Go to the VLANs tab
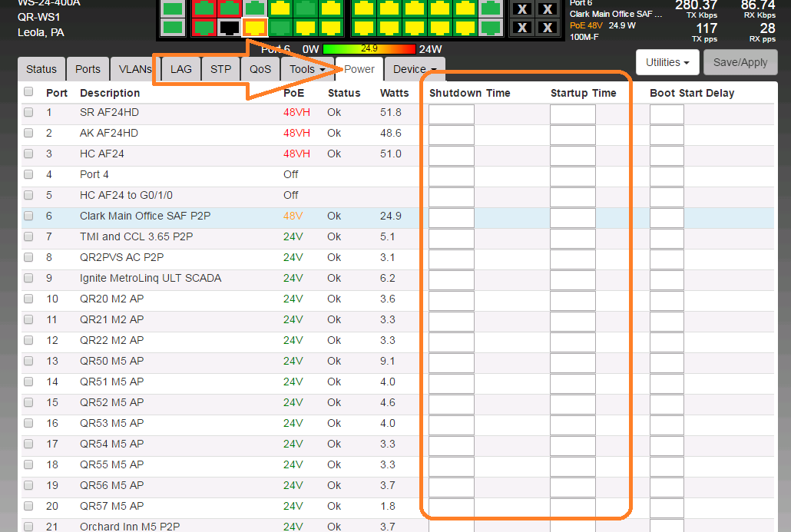Screen dimensions: 791x532 point(134,69)
